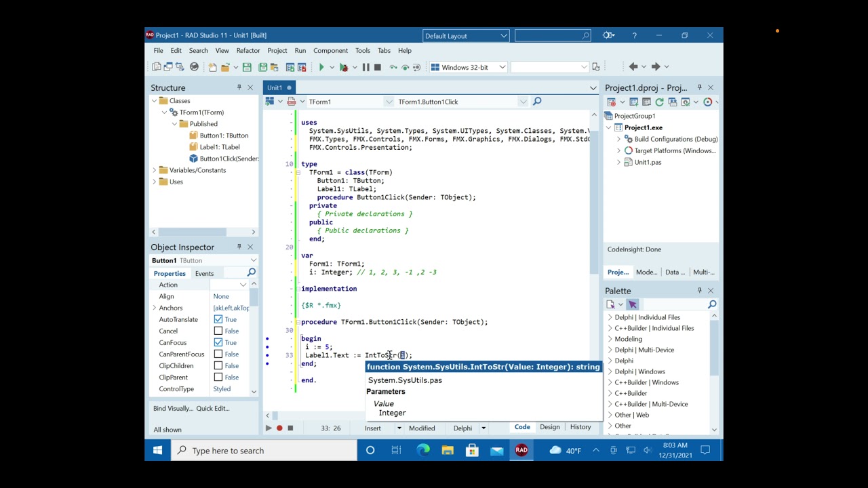
Task: Click the macro play triangle in status bar
Action: pos(269,428)
